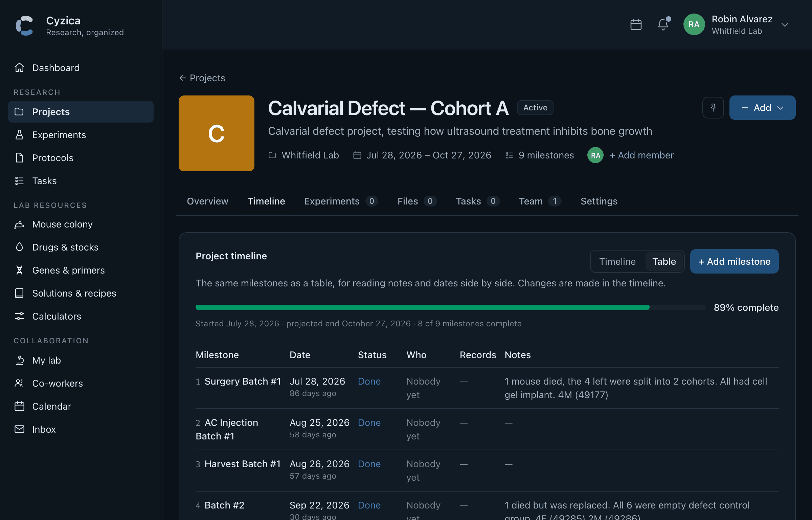Click the pin project icon button
Image resolution: width=812 pixels, height=520 pixels.
pyautogui.click(x=713, y=108)
